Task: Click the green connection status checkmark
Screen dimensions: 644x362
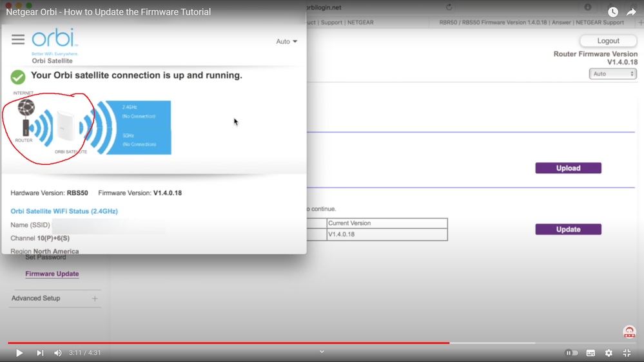Action: [18, 77]
